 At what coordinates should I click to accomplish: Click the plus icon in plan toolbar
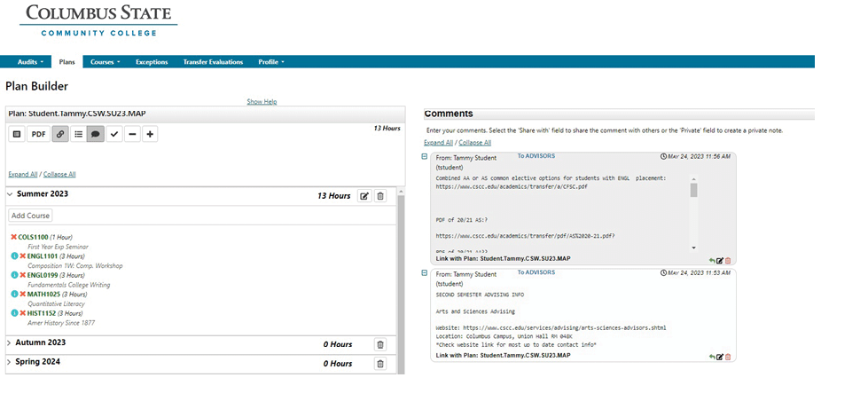click(x=150, y=134)
